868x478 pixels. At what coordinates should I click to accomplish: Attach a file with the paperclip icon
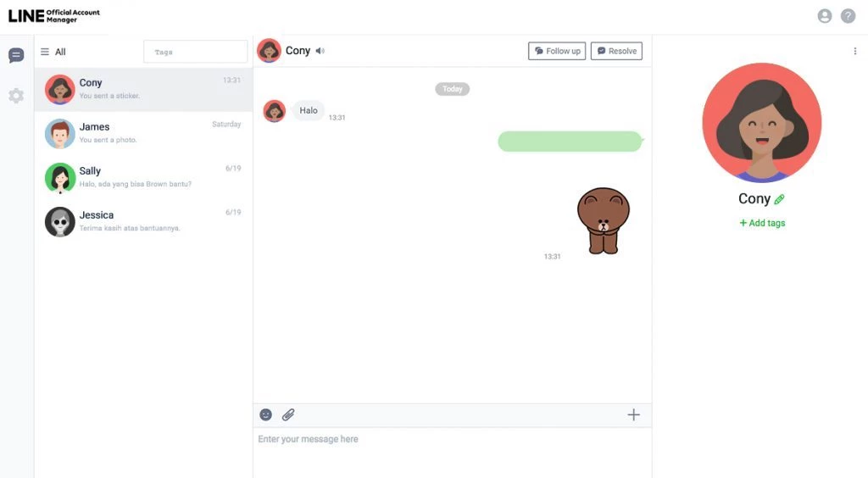click(x=288, y=414)
